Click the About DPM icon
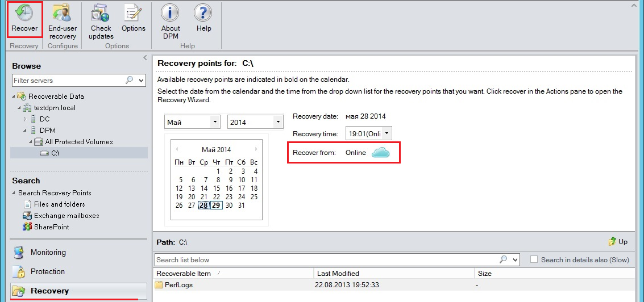644x302 pixels. pyautogui.click(x=170, y=14)
